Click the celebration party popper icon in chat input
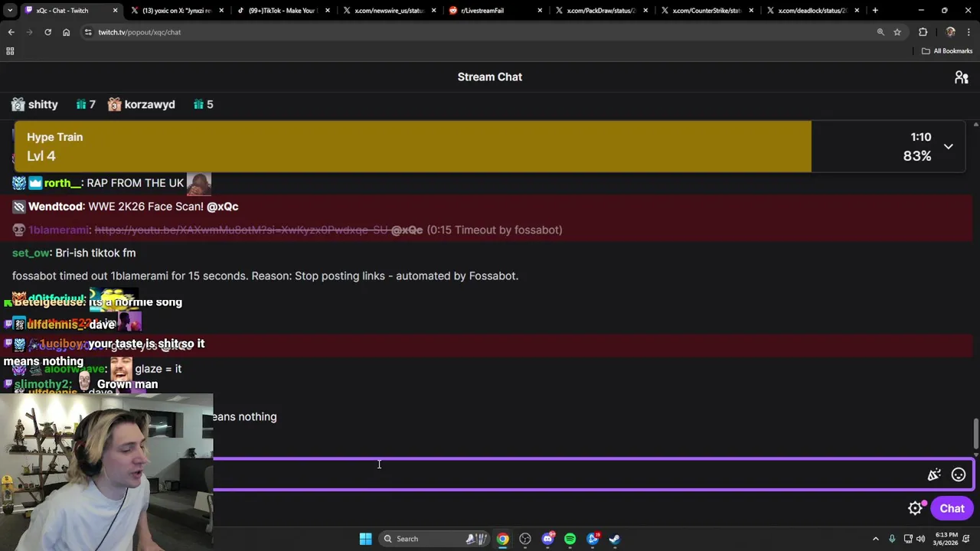The height and width of the screenshot is (551, 980). tap(934, 475)
